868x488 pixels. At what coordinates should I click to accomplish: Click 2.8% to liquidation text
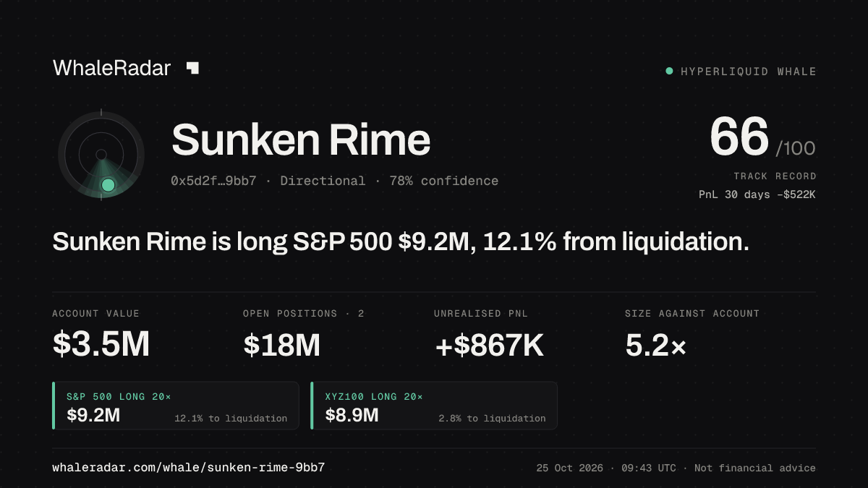pos(492,419)
